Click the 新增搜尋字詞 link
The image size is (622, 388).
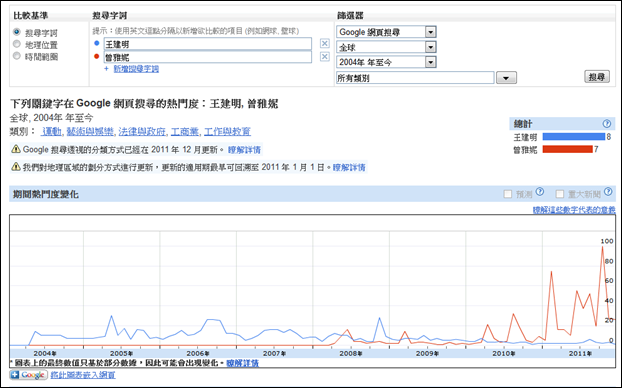click(x=136, y=69)
